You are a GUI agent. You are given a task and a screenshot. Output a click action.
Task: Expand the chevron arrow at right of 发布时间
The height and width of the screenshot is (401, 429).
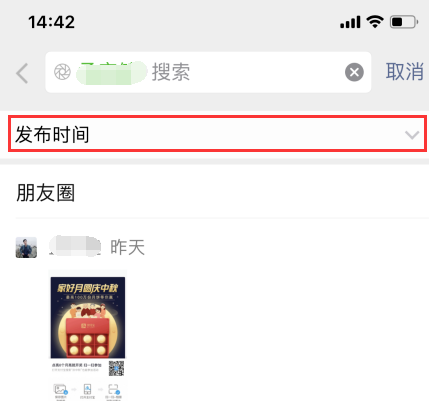pyautogui.click(x=412, y=135)
